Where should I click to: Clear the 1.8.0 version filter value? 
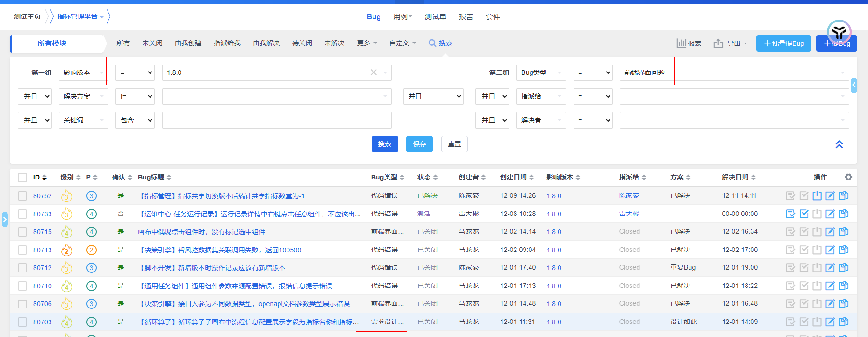373,72
